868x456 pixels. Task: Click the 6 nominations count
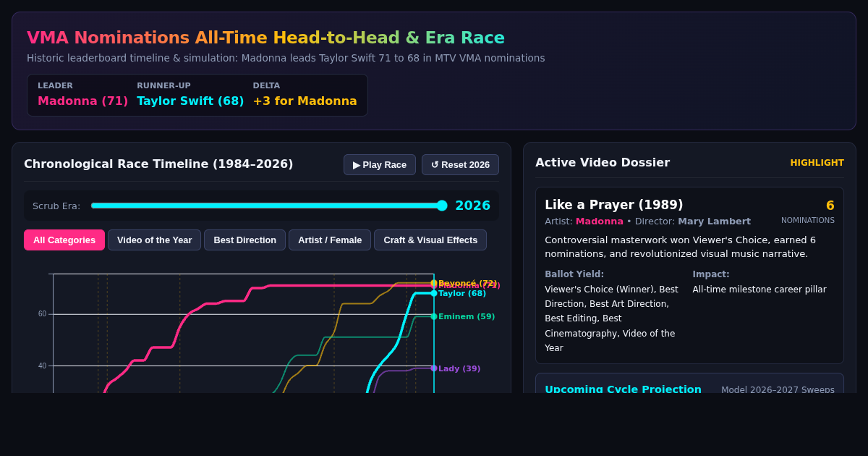coord(830,205)
